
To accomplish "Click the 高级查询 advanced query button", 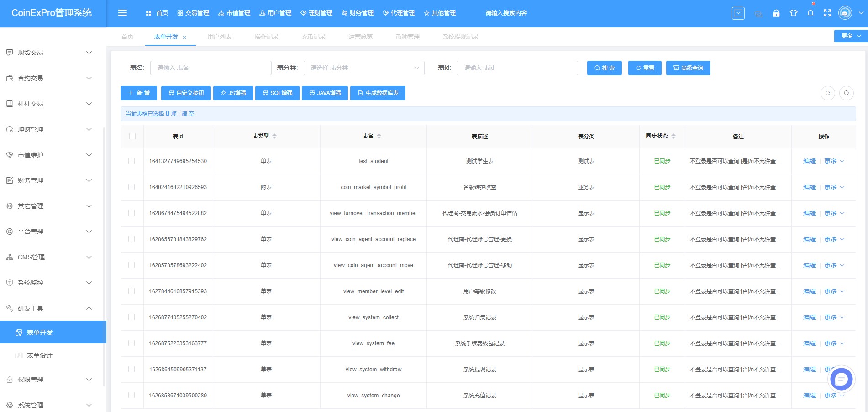I will tap(688, 68).
